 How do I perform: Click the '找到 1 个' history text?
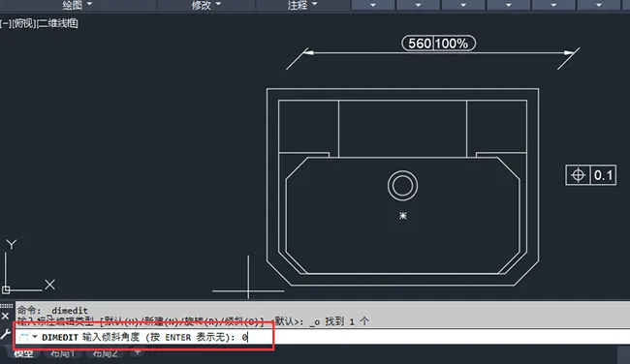[x=347, y=321]
